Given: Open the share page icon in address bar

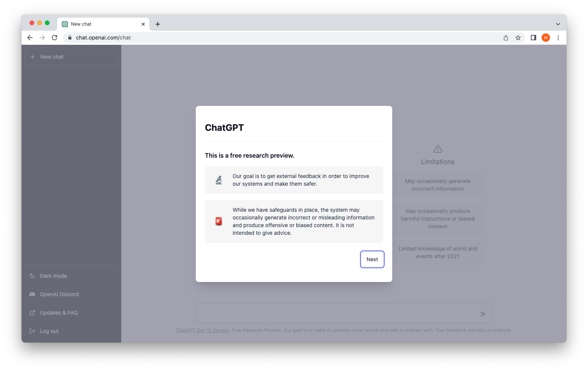Looking at the screenshot, I should 506,38.
